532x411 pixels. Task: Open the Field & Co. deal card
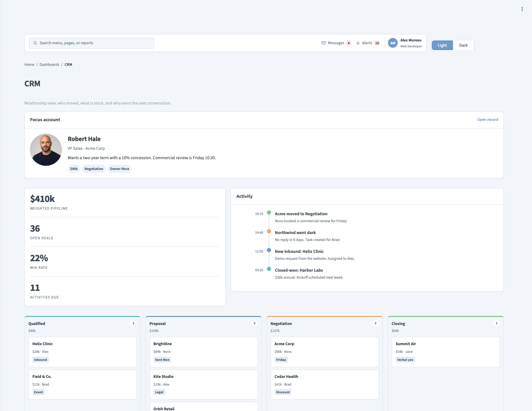(82, 385)
